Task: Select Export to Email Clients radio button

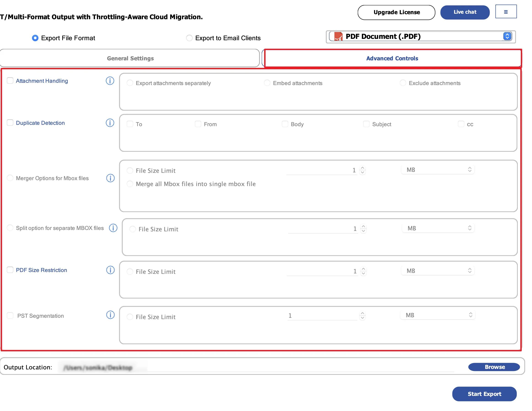Action: (x=189, y=38)
